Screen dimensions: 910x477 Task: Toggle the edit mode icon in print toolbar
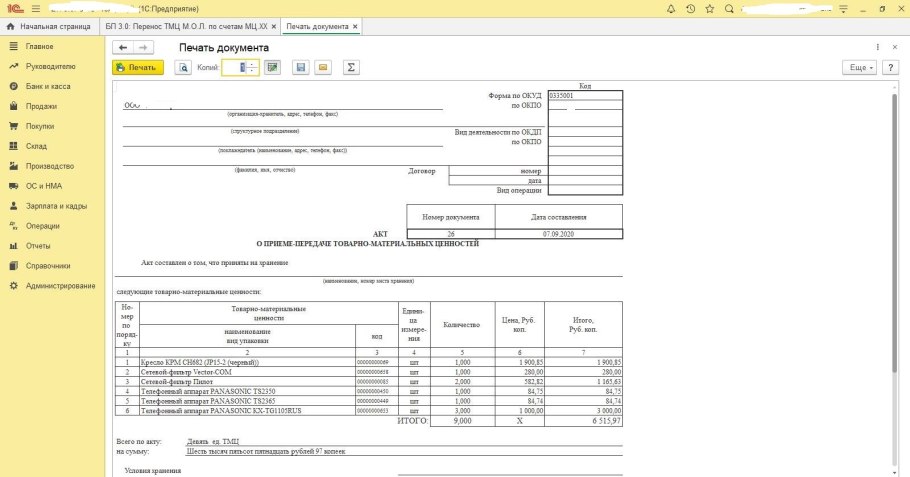[271, 67]
